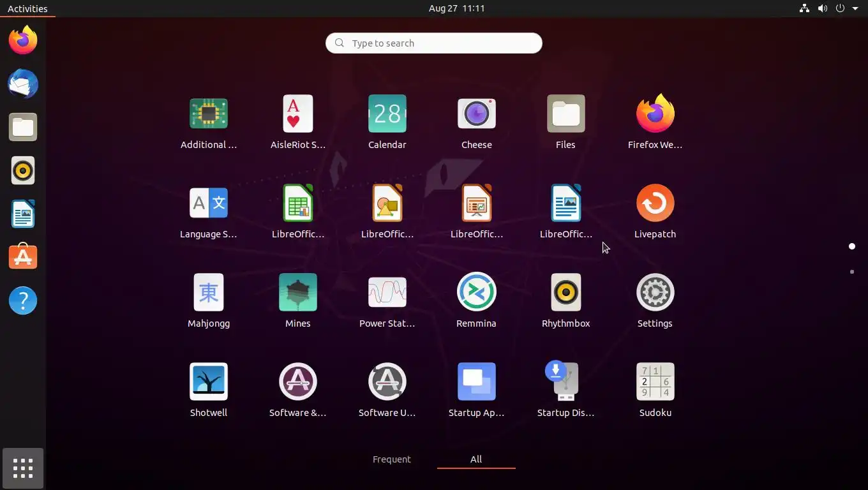Open Rhythmbox from the app grid
The width and height of the screenshot is (868, 490).
(566, 293)
